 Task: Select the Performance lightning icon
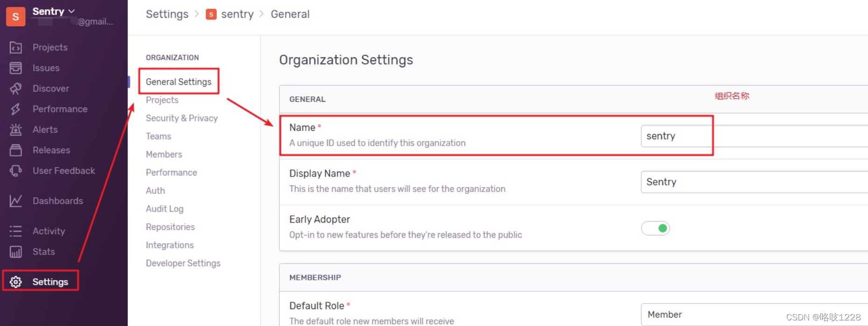[x=16, y=109]
